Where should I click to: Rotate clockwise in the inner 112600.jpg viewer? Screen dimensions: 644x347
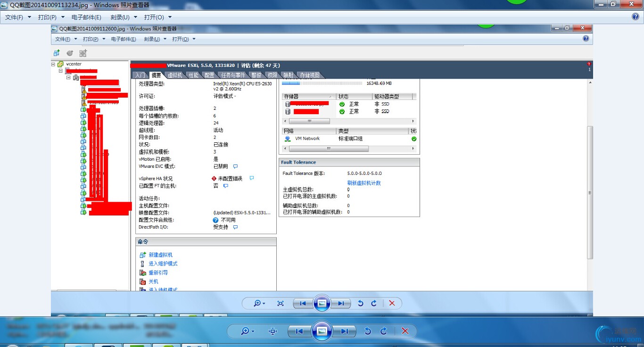coord(374,304)
